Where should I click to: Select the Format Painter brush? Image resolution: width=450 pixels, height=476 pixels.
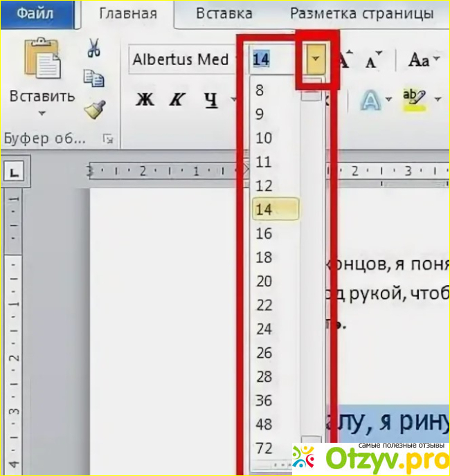93,109
